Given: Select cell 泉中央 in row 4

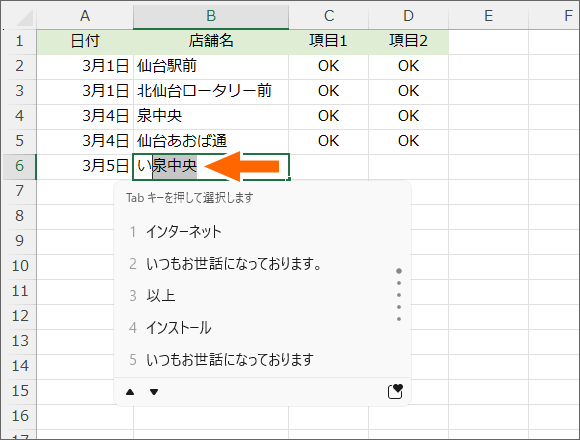Looking at the screenshot, I should point(211,116).
